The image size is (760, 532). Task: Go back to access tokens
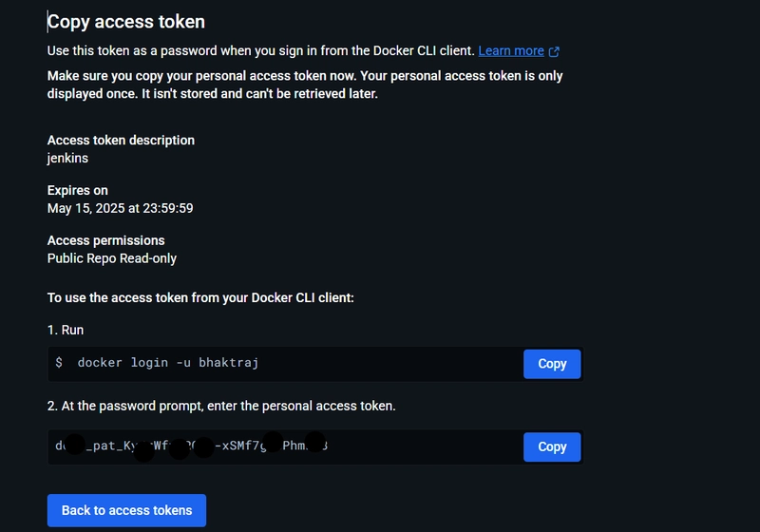pos(126,510)
